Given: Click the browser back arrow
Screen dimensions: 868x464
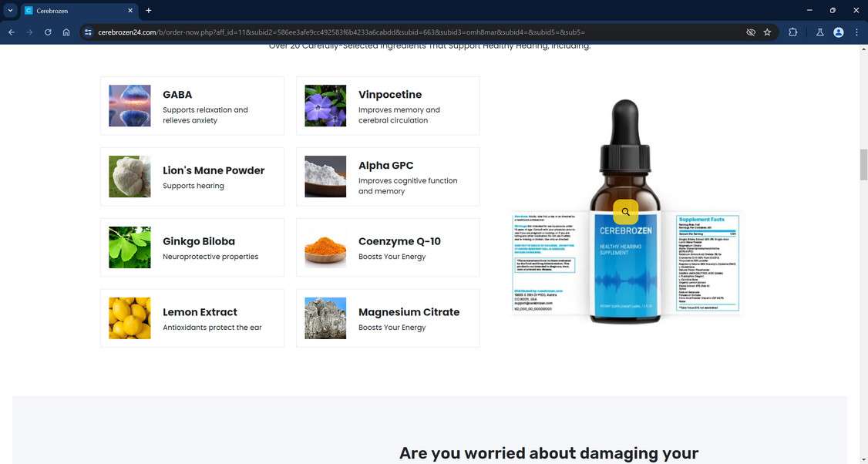Looking at the screenshot, I should pyautogui.click(x=12, y=32).
